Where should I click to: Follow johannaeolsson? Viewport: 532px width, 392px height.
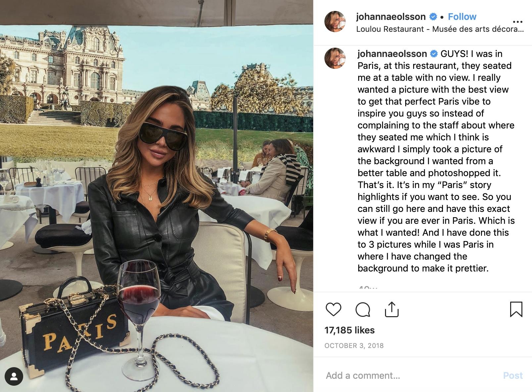pos(462,17)
